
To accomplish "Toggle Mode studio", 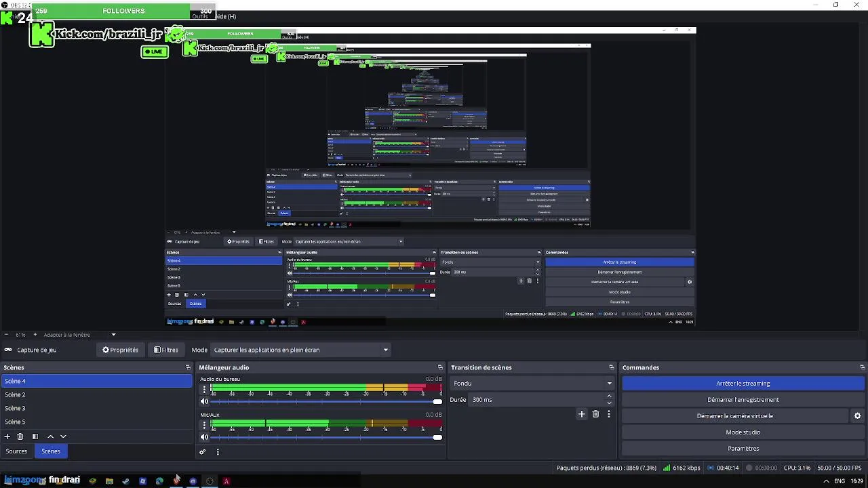I will 743,432.
